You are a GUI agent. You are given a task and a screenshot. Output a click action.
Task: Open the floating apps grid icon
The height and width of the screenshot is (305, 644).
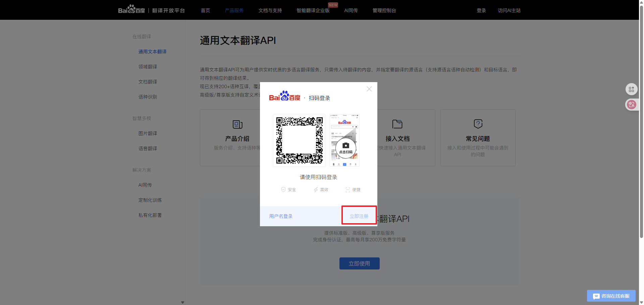point(631,89)
